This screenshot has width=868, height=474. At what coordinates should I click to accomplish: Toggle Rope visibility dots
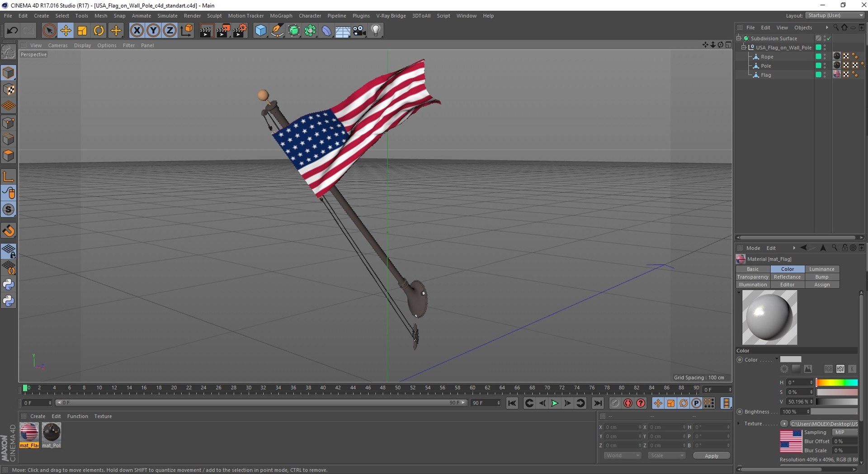(825, 56)
